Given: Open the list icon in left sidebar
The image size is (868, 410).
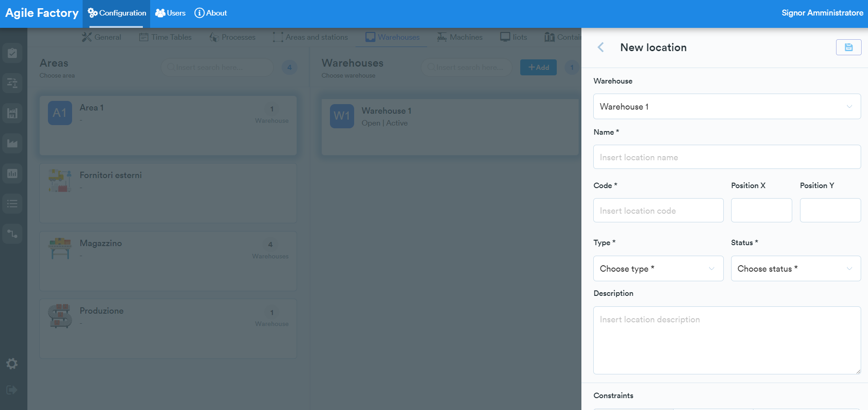Looking at the screenshot, I should click(x=12, y=204).
